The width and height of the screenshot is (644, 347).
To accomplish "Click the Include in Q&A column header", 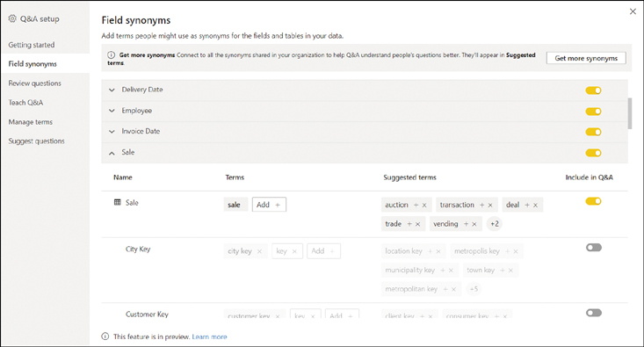I will (x=590, y=177).
